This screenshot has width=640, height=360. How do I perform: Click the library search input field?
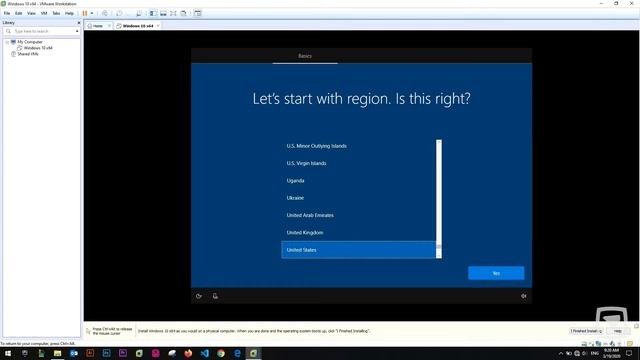pos(43,31)
